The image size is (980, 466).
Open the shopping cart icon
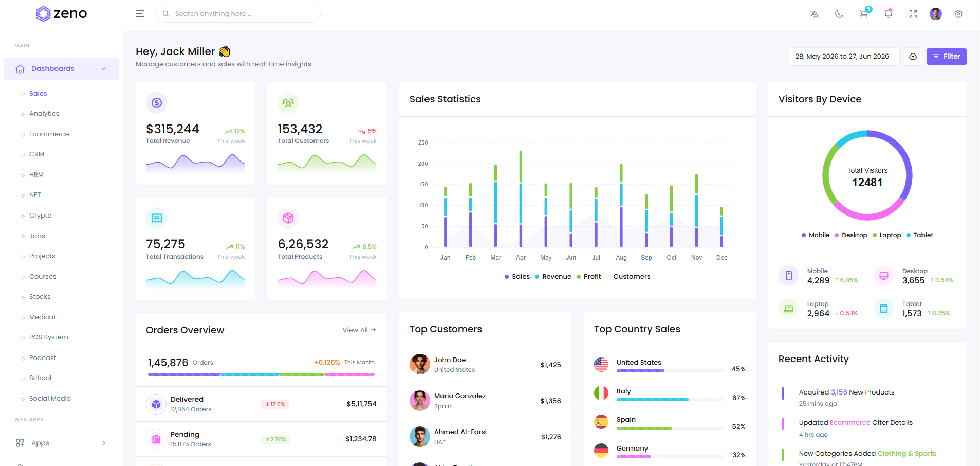coord(864,14)
